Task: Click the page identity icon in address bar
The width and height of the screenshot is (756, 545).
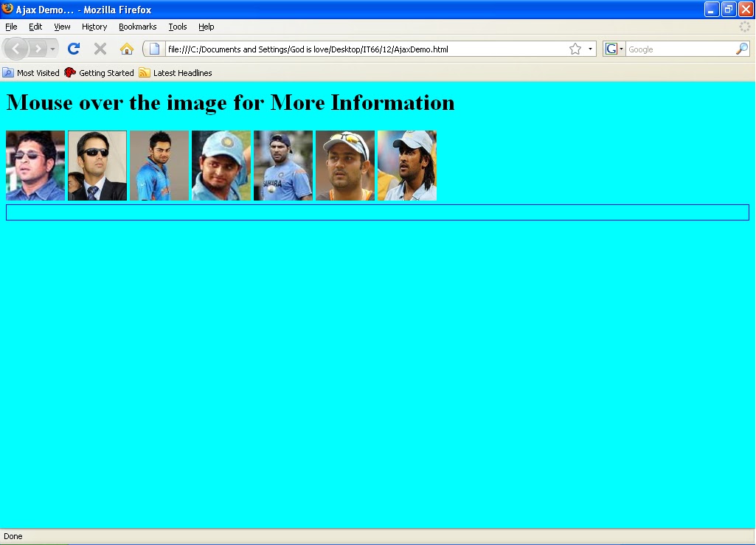Action: (154, 49)
